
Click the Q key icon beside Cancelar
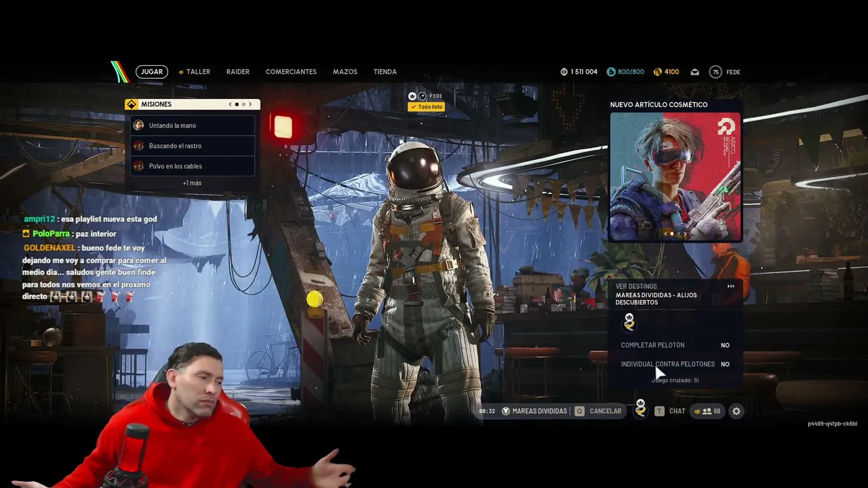580,411
